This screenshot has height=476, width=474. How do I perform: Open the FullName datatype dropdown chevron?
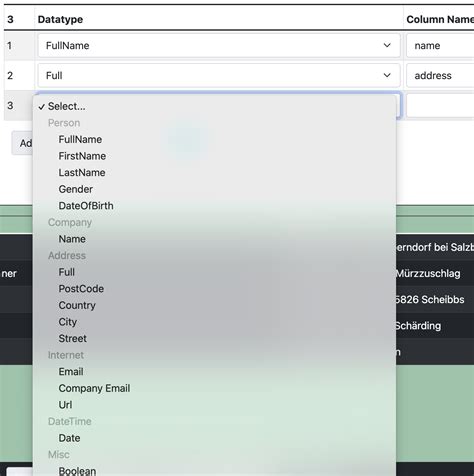387,45
